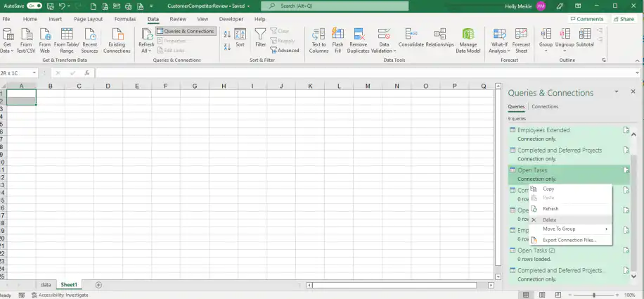The height and width of the screenshot is (299, 644).
Task: Open Queries & Connections pane options arrow
Action: pos(617,91)
